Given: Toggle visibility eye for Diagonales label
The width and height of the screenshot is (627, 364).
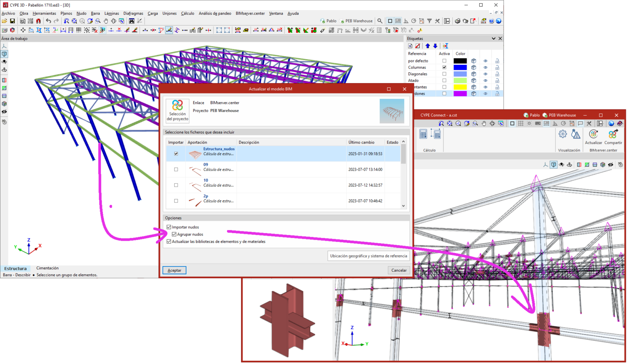Looking at the screenshot, I should [x=485, y=74].
